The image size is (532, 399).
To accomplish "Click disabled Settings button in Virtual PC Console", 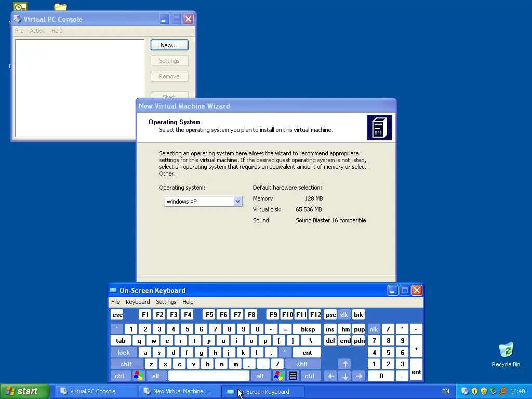I will pyautogui.click(x=169, y=61).
